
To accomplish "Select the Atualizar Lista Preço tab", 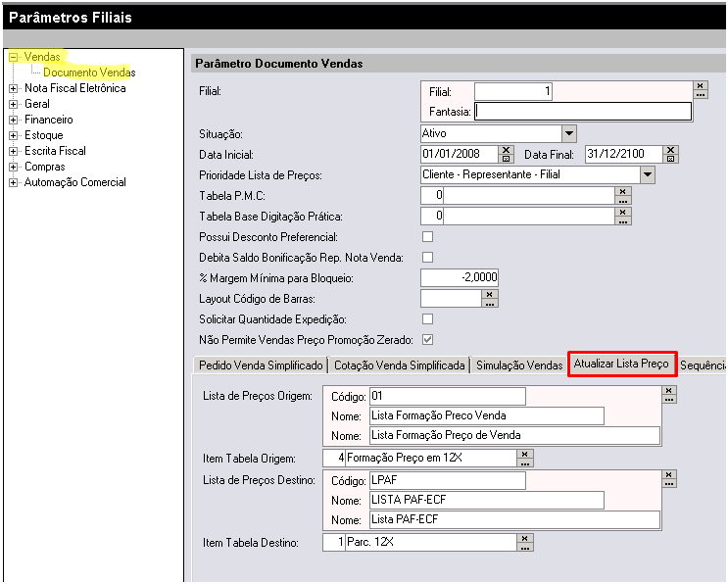I will pos(621,364).
